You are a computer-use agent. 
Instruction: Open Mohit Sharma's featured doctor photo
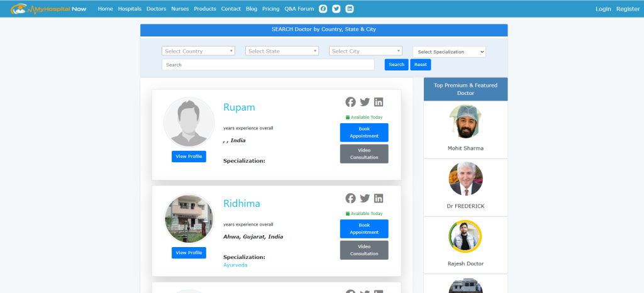[465, 121]
